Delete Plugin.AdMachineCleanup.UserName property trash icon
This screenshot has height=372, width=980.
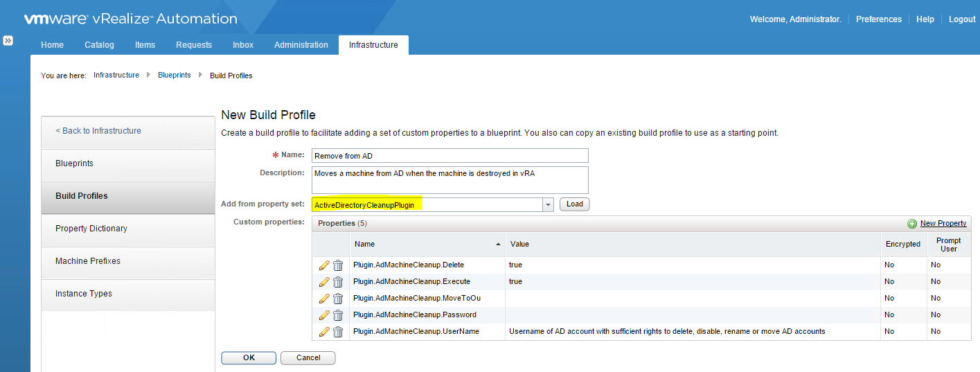pyautogui.click(x=338, y=331)
